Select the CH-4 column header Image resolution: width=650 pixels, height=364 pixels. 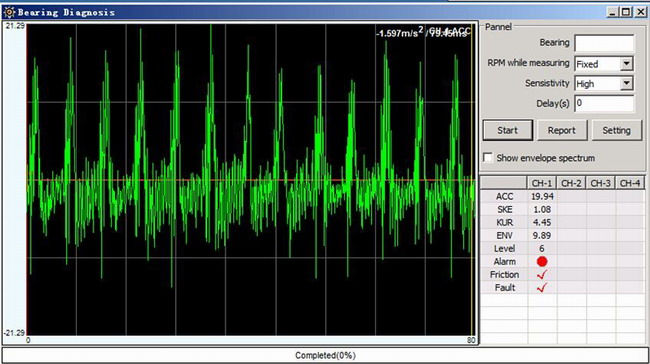tap(630, 183)
